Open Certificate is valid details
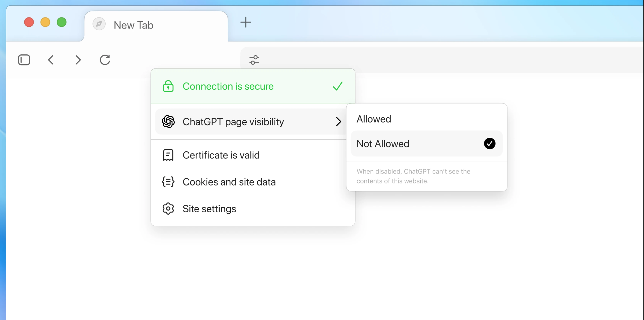This screenshot has width=644, height=320. [221, 155]
